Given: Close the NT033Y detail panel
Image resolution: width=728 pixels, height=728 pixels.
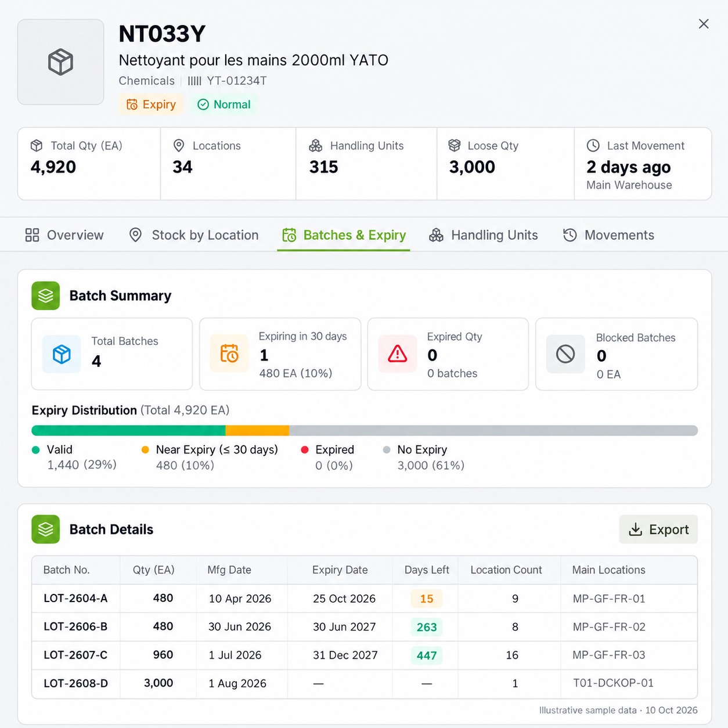Looking at the screenshot, I should point(704,24).
